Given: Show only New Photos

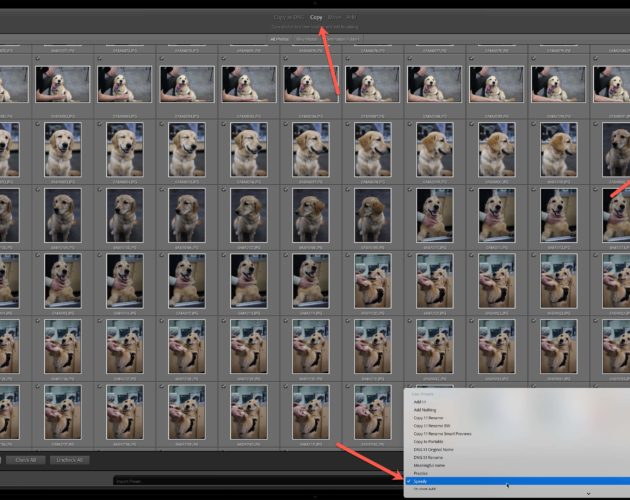Looking at the screenshot, I should (x=307, y=39).
